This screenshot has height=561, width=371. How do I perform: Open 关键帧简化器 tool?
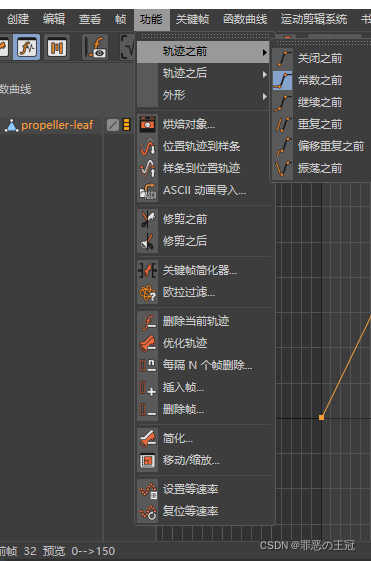(x=204, y=270)
